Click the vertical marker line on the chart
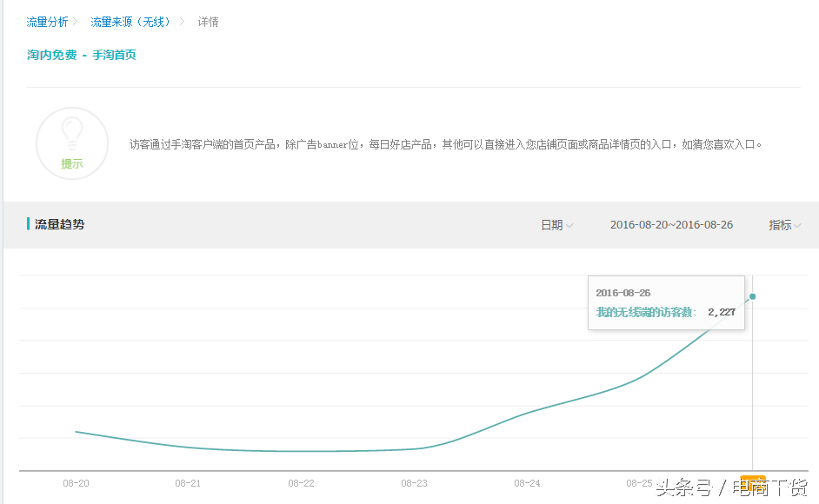This screenshot has height=504, width=819. pyautogui.click(x=752, y=391)
